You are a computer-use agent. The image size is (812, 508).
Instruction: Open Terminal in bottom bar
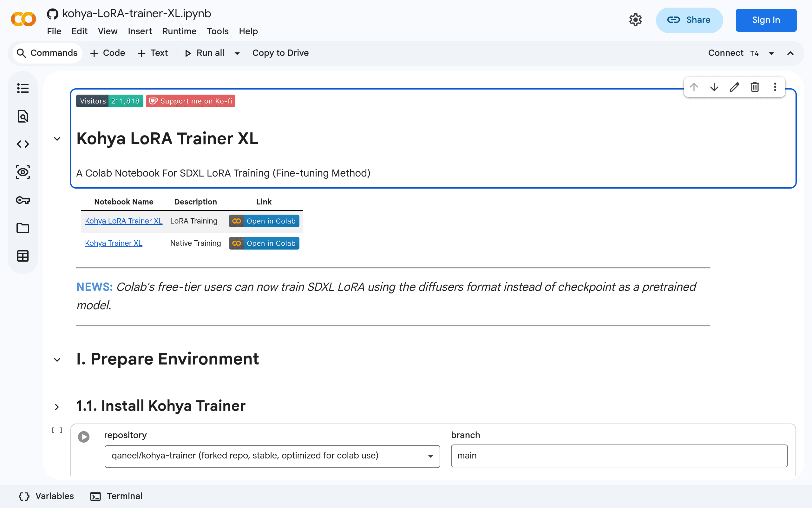(116, 496)
